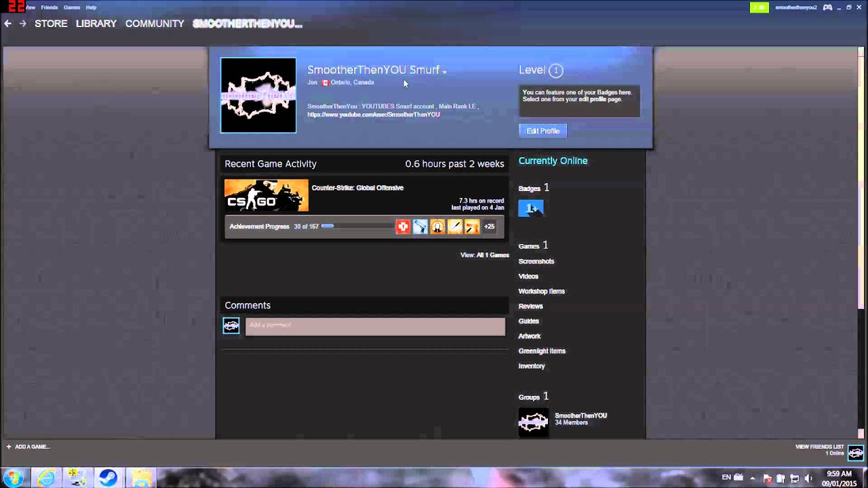Open the SmootherThenYOU group avatar
This screenshot has height=488, width=868.
533,422
